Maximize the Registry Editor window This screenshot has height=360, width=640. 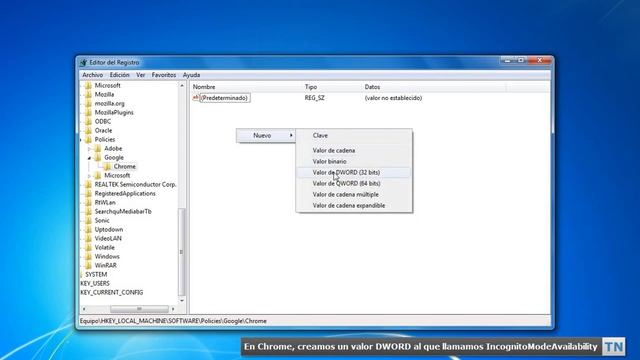click(521, 60)
